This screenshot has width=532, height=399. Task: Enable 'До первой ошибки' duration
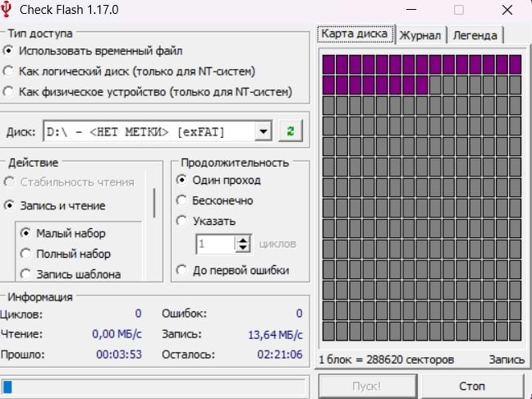(x=181, y=270)
